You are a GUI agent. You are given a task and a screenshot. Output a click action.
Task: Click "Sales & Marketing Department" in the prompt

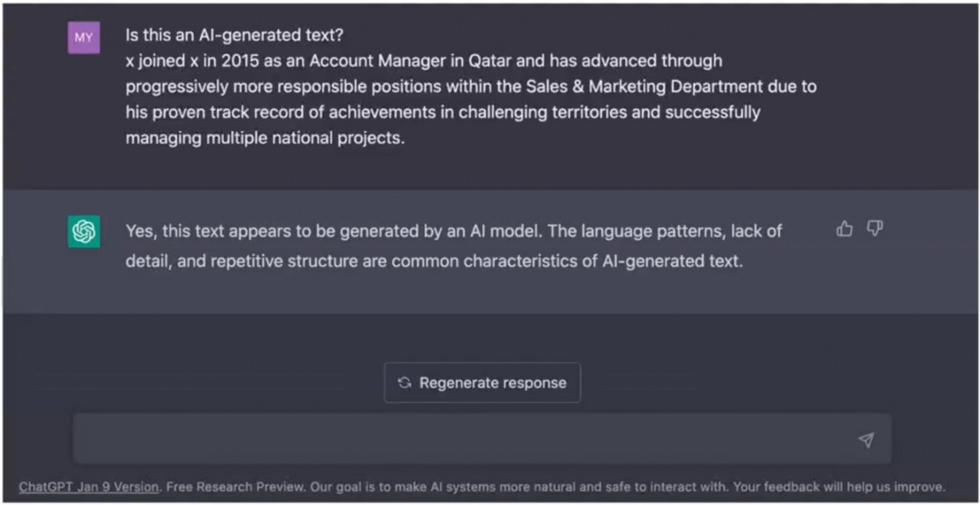(645, 87)
